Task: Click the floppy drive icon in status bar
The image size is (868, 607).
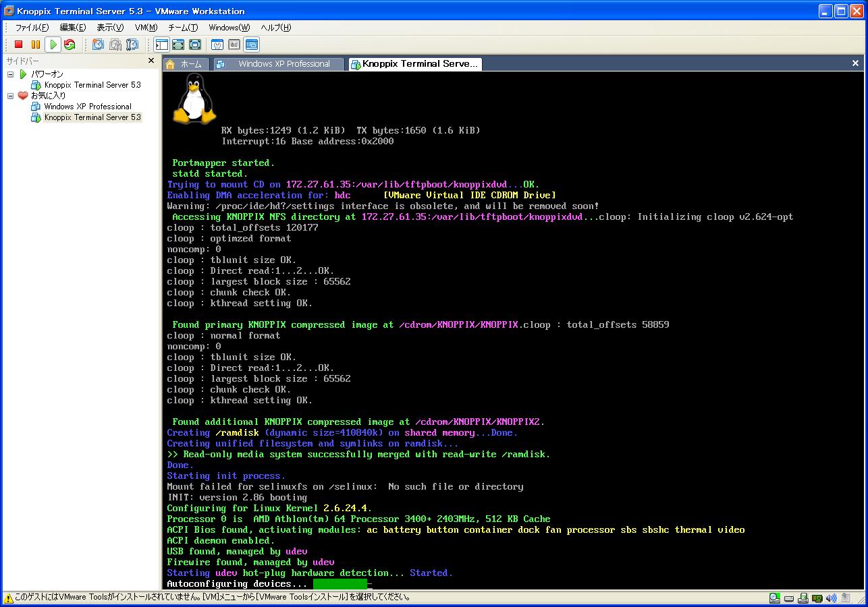Action: pos(803,598)
